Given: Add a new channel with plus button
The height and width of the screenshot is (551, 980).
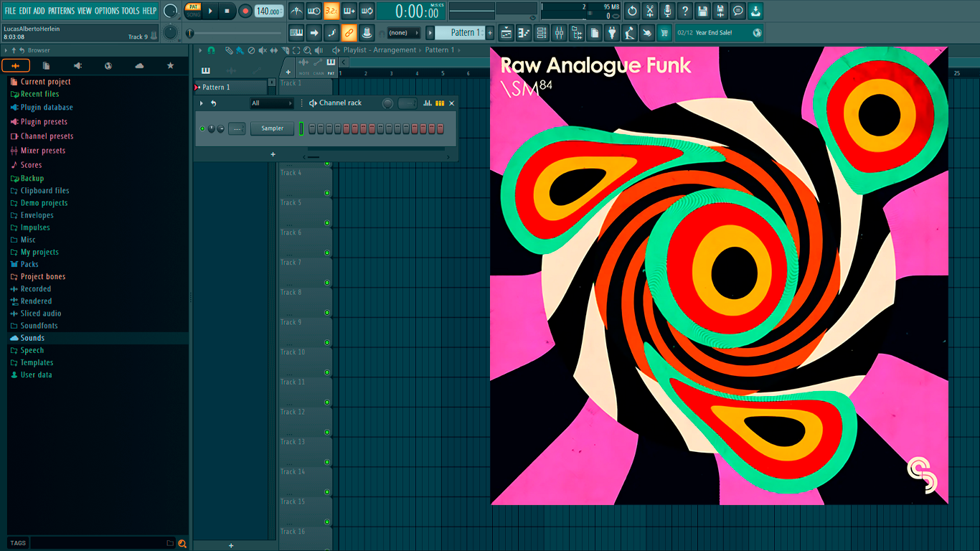Looking at the screenshot, I should click(x=273, y=154).
